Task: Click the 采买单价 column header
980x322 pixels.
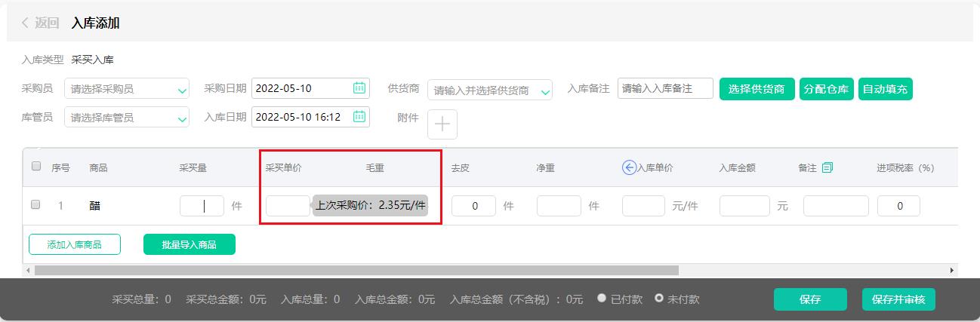Action: point(283,167)
